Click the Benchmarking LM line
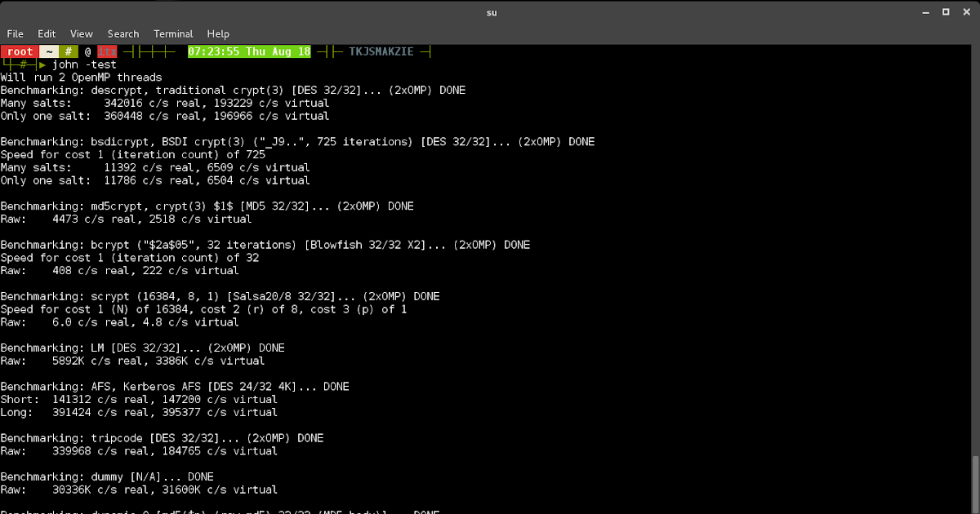 click(142, 348)
